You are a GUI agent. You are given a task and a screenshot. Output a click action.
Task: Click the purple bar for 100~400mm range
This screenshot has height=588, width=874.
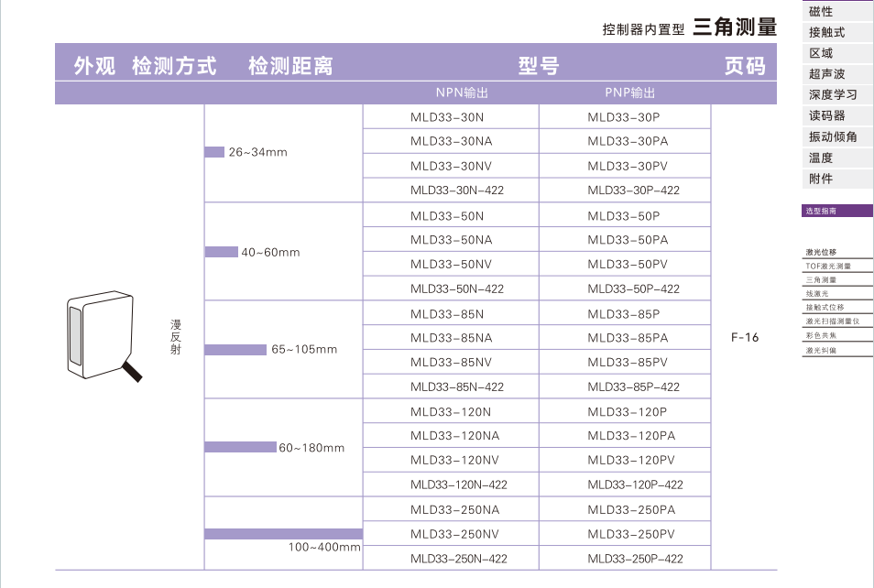(283, 534)
